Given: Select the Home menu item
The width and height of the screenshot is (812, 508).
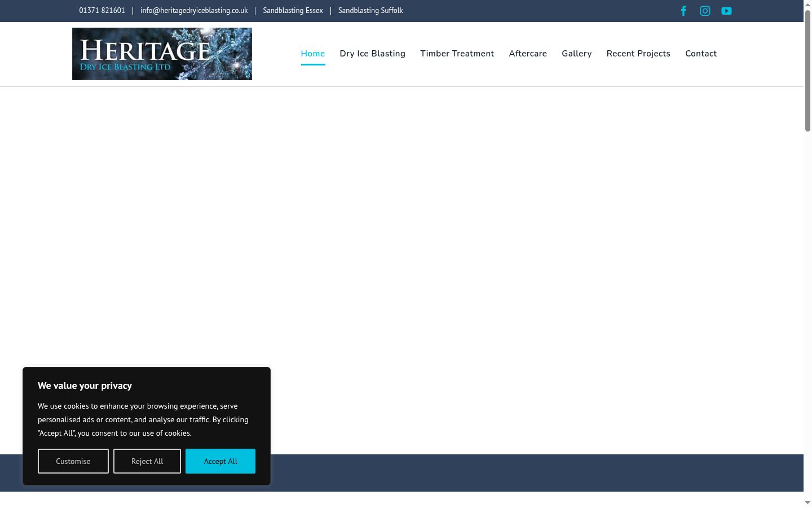Looking at the screenshot, I should (312, 54).
